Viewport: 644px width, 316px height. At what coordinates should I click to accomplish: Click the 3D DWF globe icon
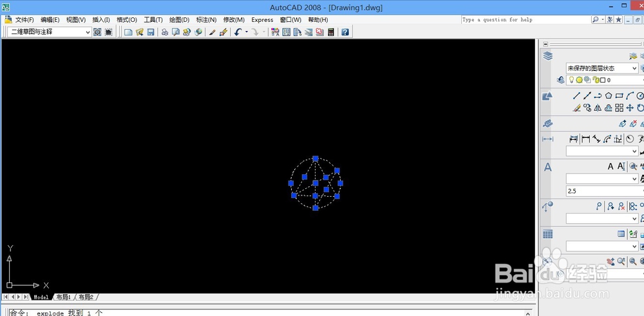tap(198, 32)
